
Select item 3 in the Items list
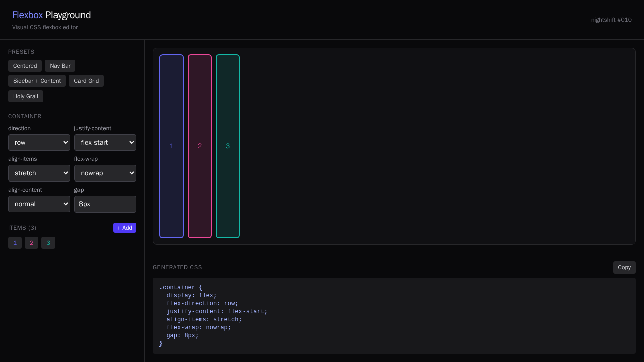48,243
